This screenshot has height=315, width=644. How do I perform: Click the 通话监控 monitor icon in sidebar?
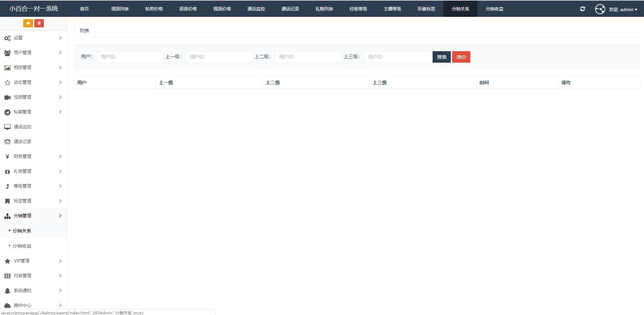pyautogui.click(x=7, y=127)
